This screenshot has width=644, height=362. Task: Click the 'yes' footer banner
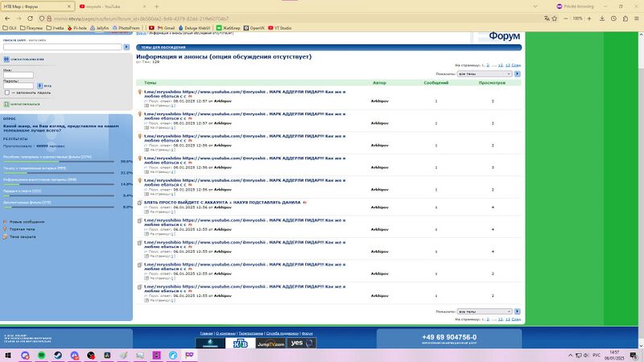[x=301, y=343]
